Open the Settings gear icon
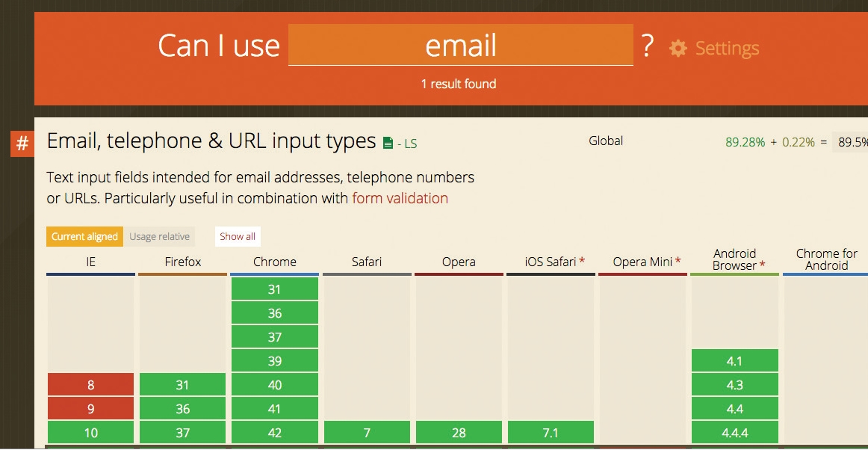This screenshot has width=868, height=450. coord(678,48)
